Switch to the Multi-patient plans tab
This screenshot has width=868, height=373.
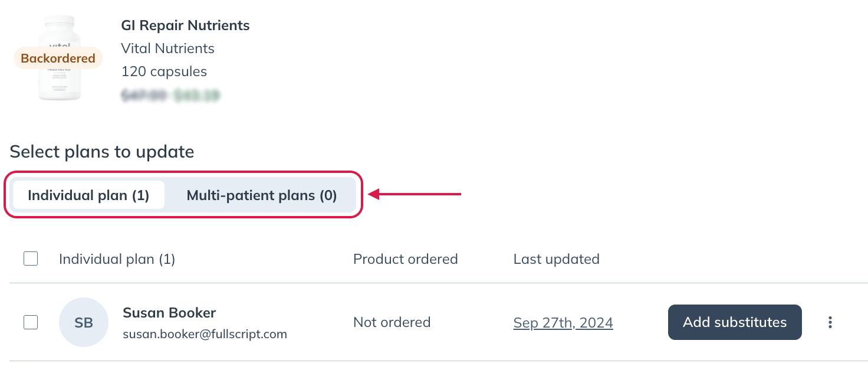pos(261,195)
